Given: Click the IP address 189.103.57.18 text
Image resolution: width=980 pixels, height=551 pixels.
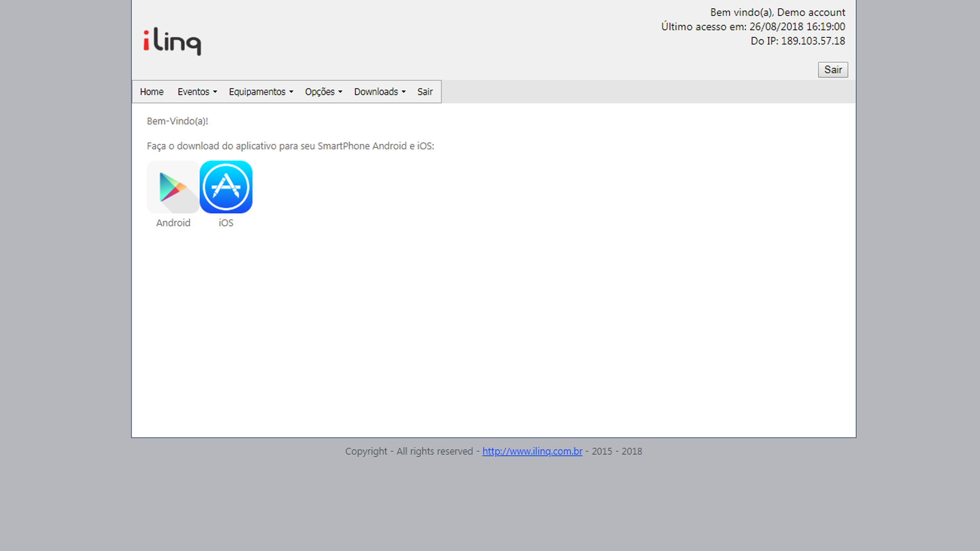Looking at the screenshot, I should point(813,41).
